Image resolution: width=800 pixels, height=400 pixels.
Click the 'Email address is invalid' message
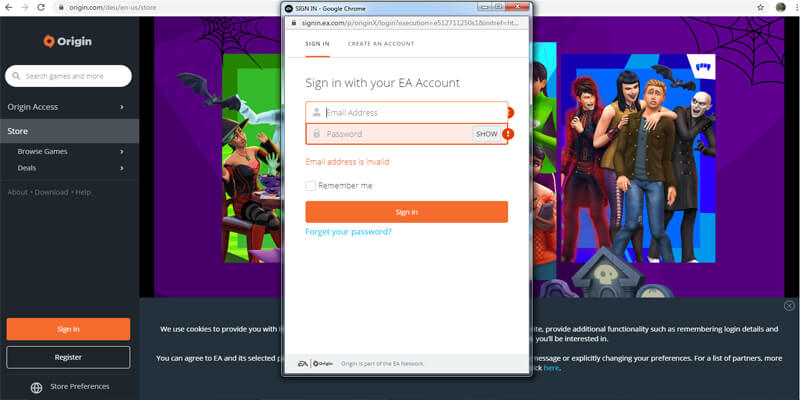point(347,162)
